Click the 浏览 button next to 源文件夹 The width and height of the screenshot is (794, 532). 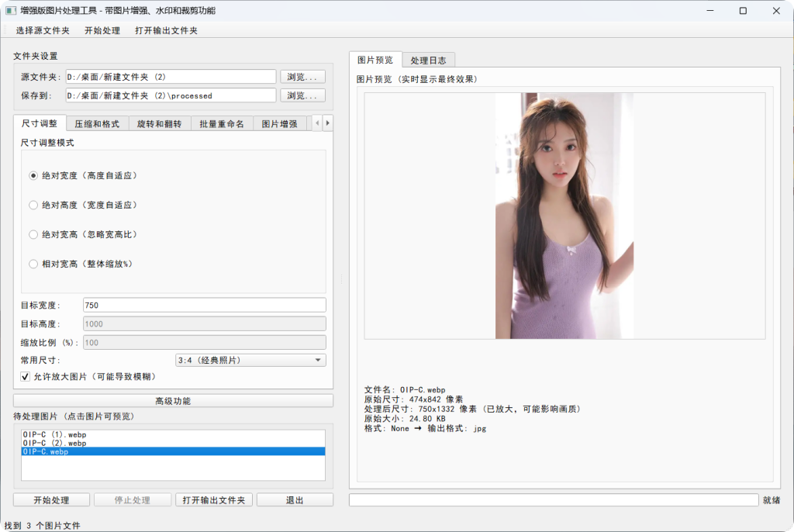(x=302, y=77)
